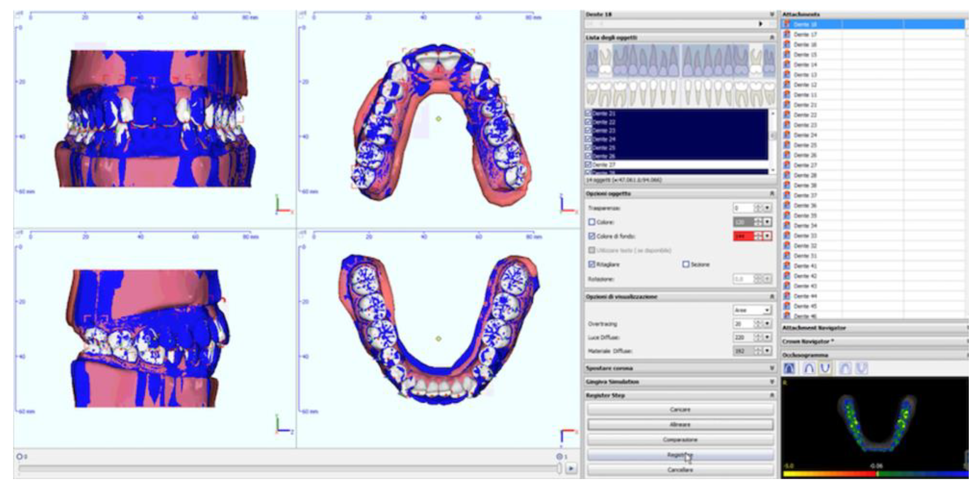Select the first occlusogram both-arches icon
980x488 pixels.
pyautogui.click(x=789, y=368)
